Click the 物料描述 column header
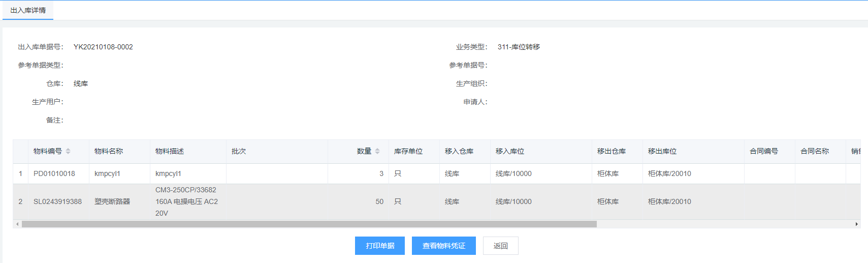The width and height of the screenshot is (868, 263). point(170,151)
